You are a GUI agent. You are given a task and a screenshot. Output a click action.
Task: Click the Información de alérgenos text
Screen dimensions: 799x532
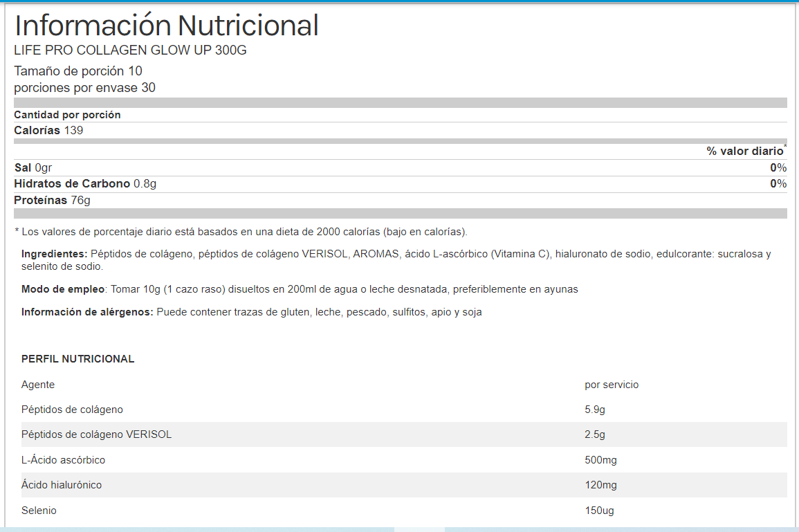(x=251, y=312)
